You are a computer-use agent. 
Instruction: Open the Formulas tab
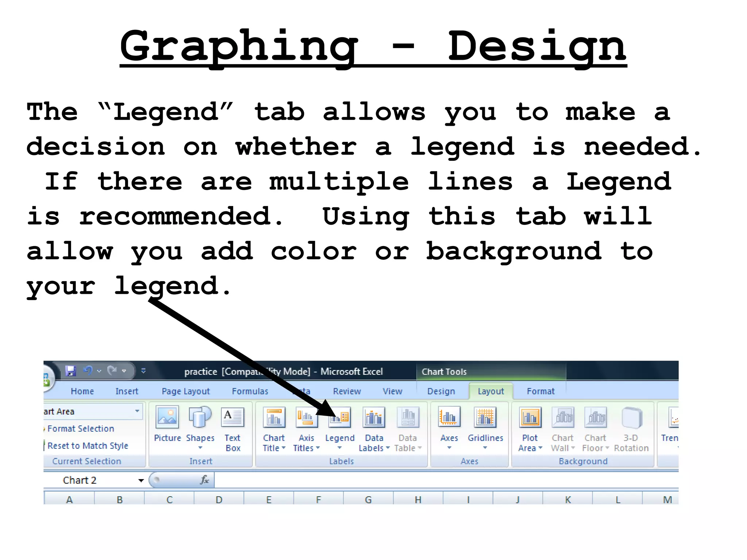click(x=250, y=391)
